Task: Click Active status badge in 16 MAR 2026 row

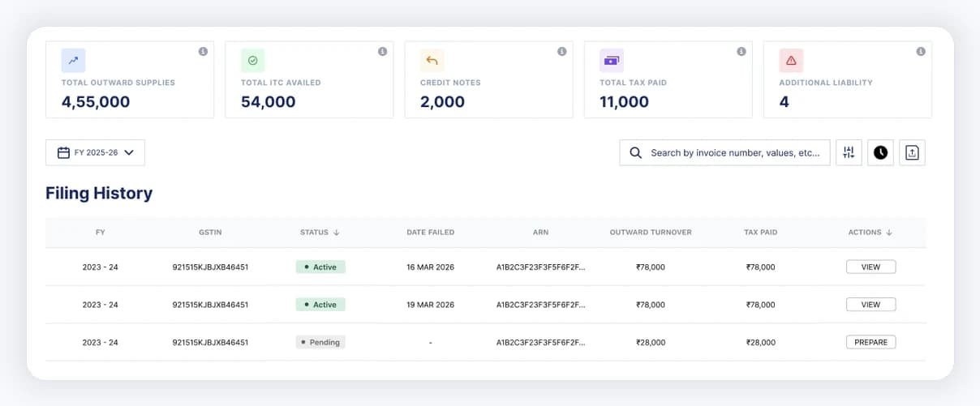Action: pyautogui.click(x=320, y=267)
